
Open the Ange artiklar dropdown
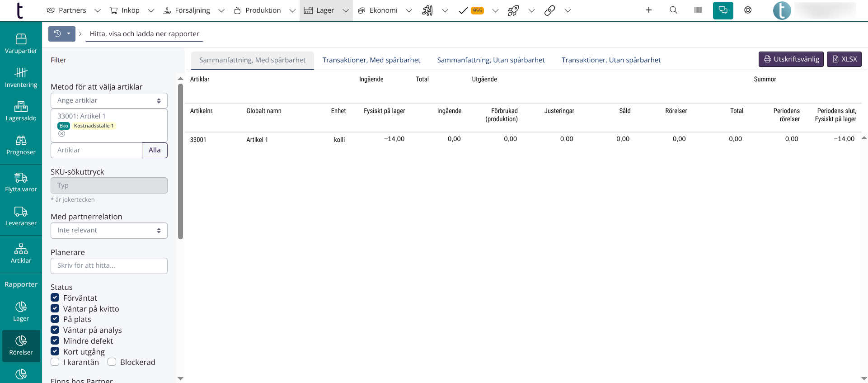109,100
